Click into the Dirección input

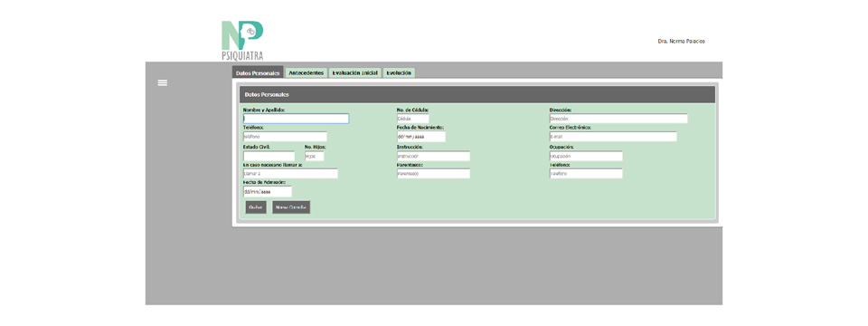click(x=618, y=119)
